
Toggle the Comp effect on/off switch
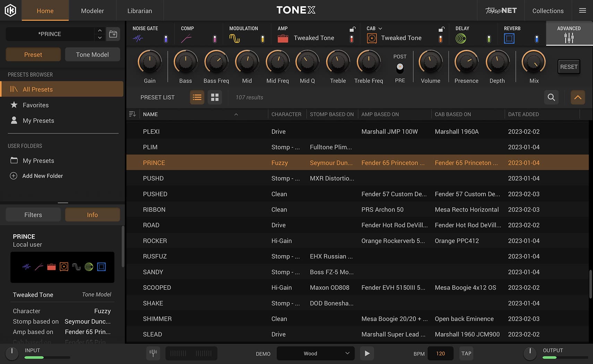pyautogui.click(x=215, y=39)
